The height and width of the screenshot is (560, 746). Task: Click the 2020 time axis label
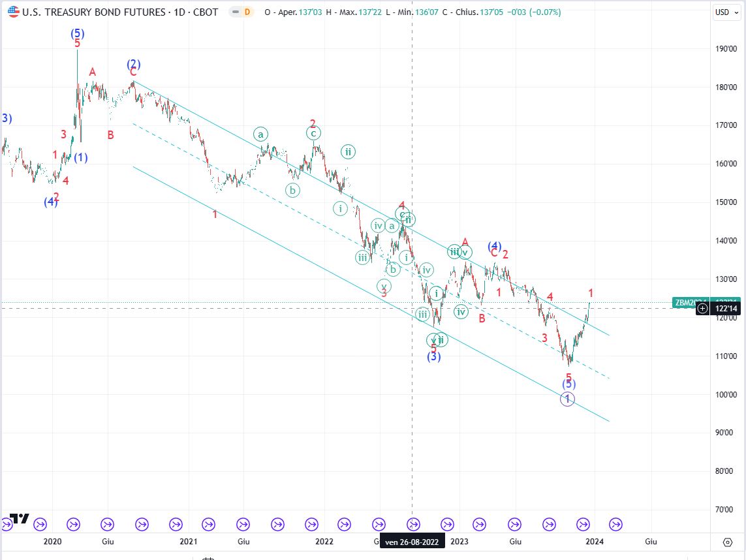point(52,542)
